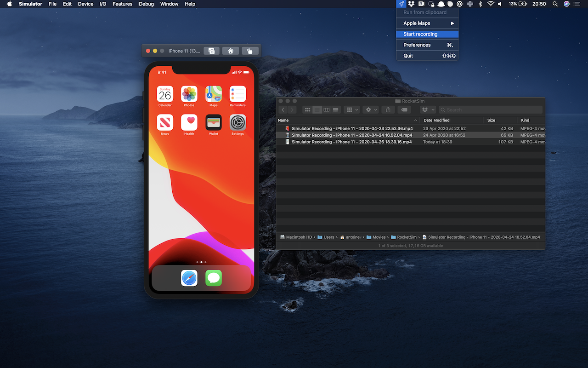Take a simulator screenshot with camera button
Screen dimensions: 588x368
211,51
